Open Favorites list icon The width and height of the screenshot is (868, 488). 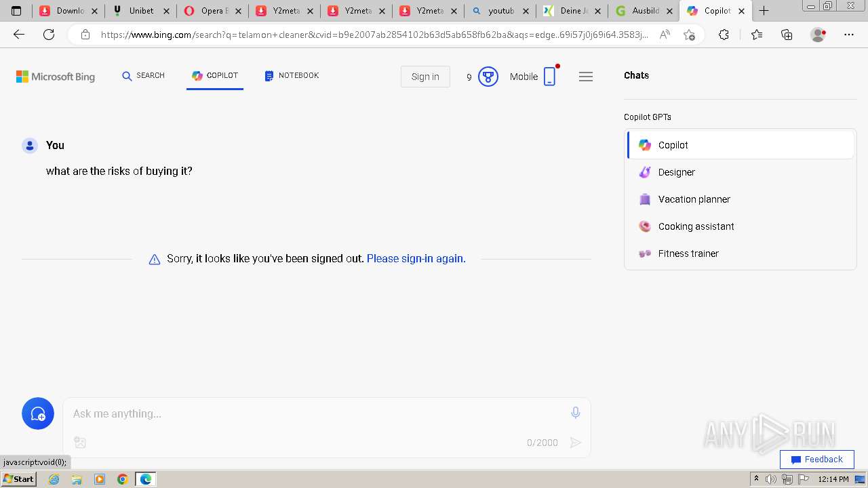coord(757,35)
